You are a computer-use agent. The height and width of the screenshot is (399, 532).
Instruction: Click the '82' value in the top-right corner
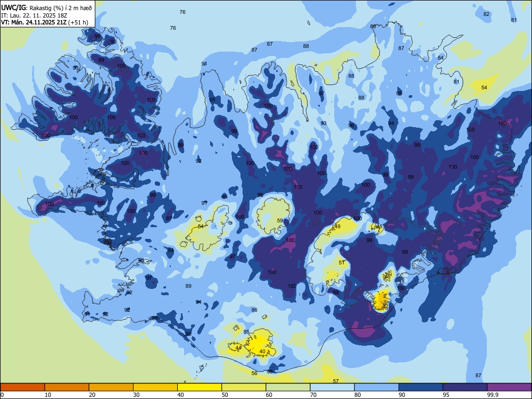(x=487, y=14)
